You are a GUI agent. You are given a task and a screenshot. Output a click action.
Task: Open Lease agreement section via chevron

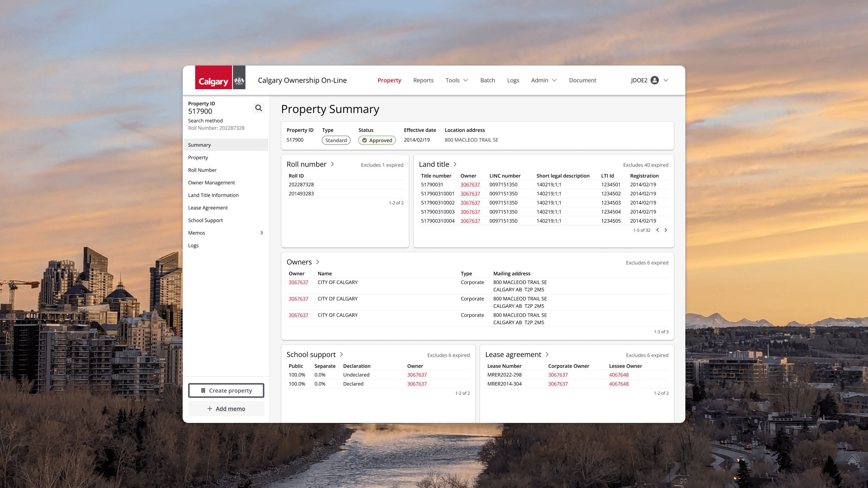pos(547,354)
